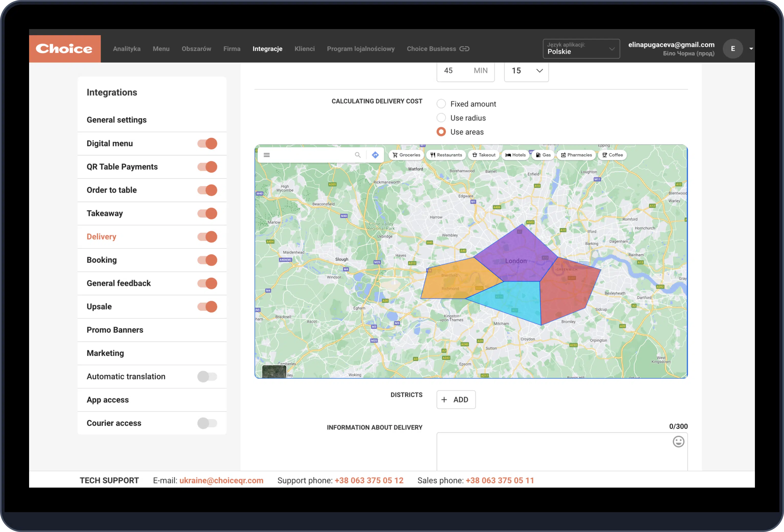Click the Hotels filter icon
Image resolution: width=784 pixels, height=532 pixels.
515,155
